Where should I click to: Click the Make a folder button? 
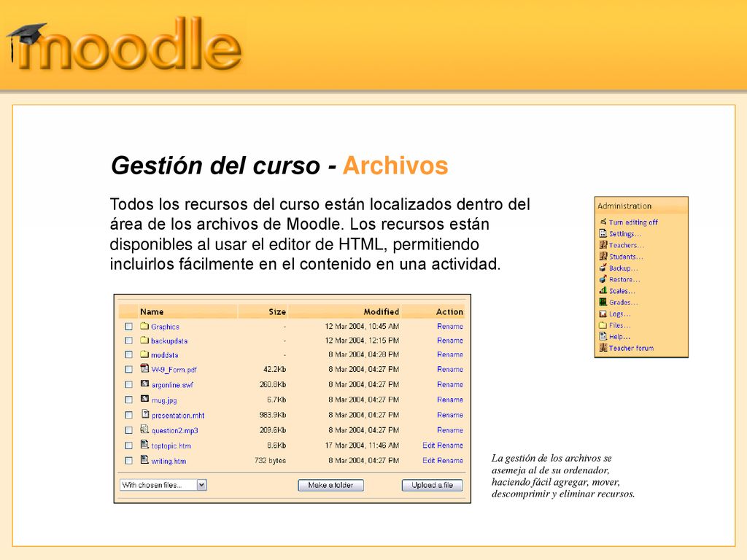330,485
